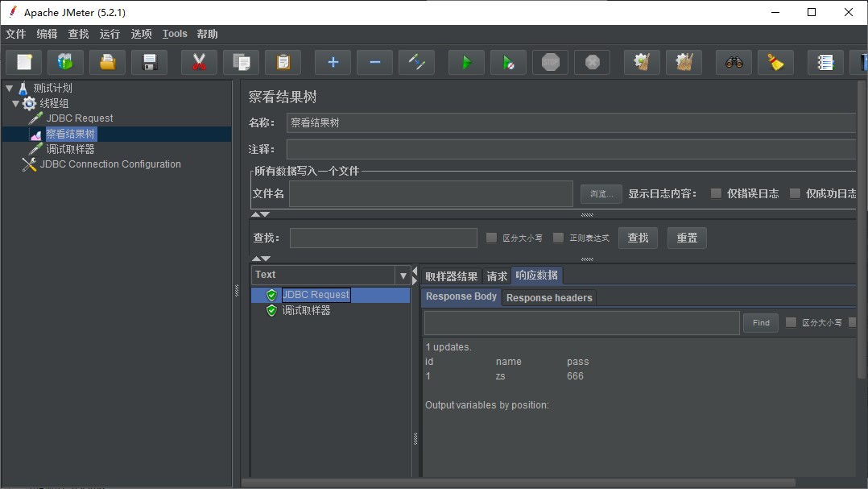This screenshot has width=868, height=489.
Task: Open the Templates toolbar icon
Action: [65, 62]
